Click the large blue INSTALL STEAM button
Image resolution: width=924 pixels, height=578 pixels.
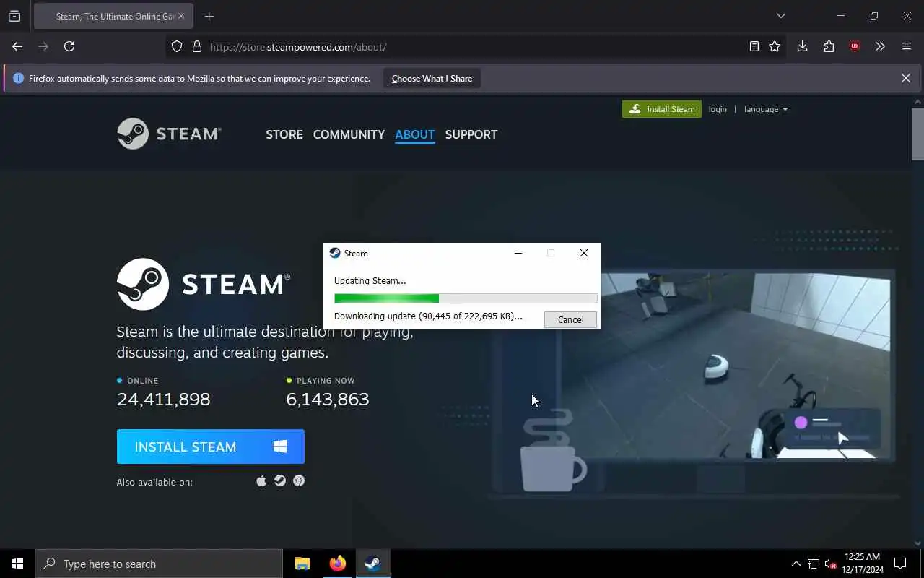211,447
